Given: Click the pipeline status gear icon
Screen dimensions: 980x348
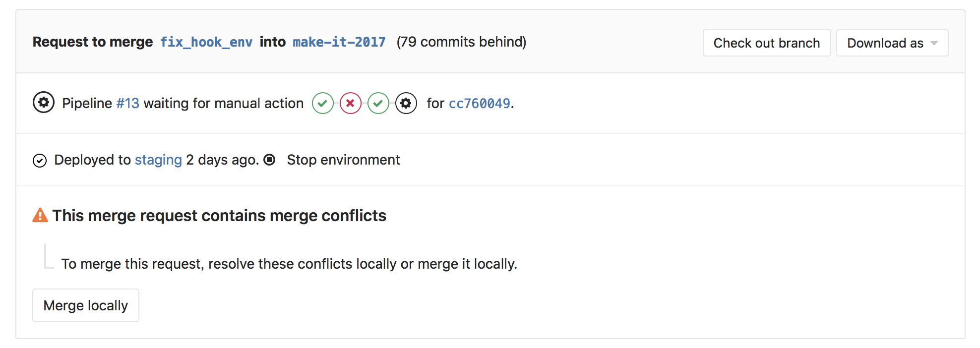Looking at the screenshot, I should click(x=44, y=102).
